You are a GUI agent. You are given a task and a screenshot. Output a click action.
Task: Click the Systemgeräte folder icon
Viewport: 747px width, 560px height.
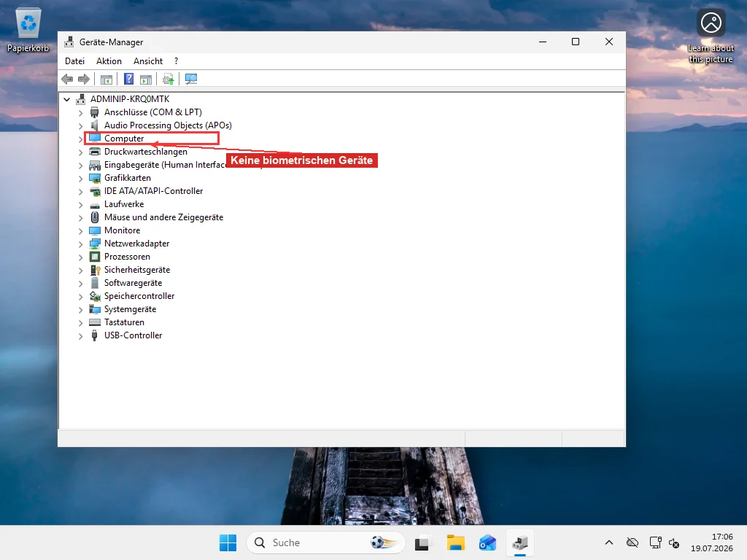(95, 309)
